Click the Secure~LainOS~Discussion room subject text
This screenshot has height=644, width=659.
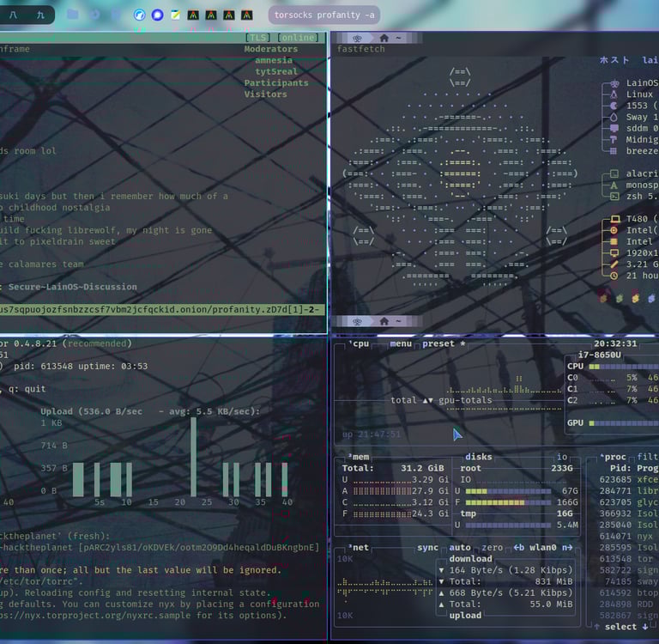point(73,287)
